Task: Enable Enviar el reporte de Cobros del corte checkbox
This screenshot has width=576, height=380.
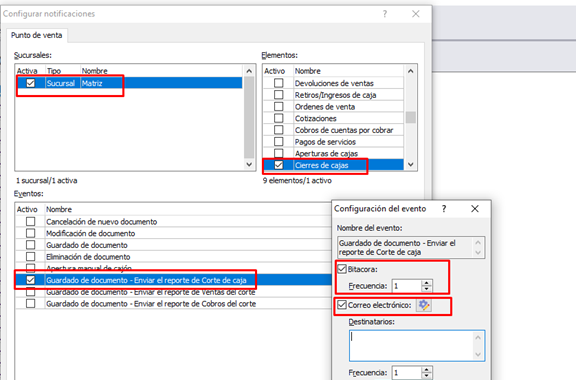Action: tap(30, 304)
